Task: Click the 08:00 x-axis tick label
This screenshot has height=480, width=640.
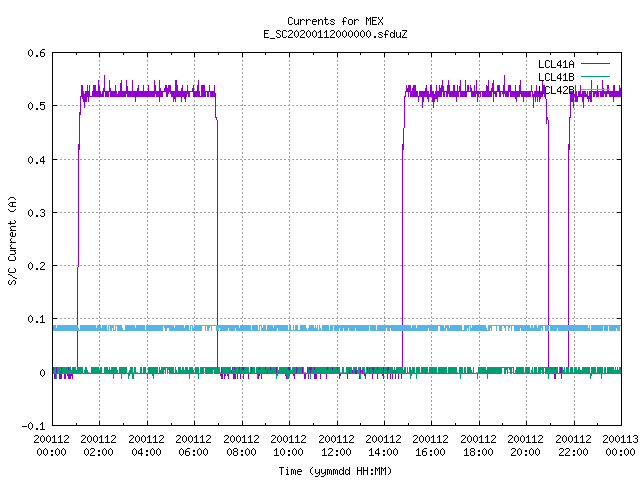Action: 241,452
